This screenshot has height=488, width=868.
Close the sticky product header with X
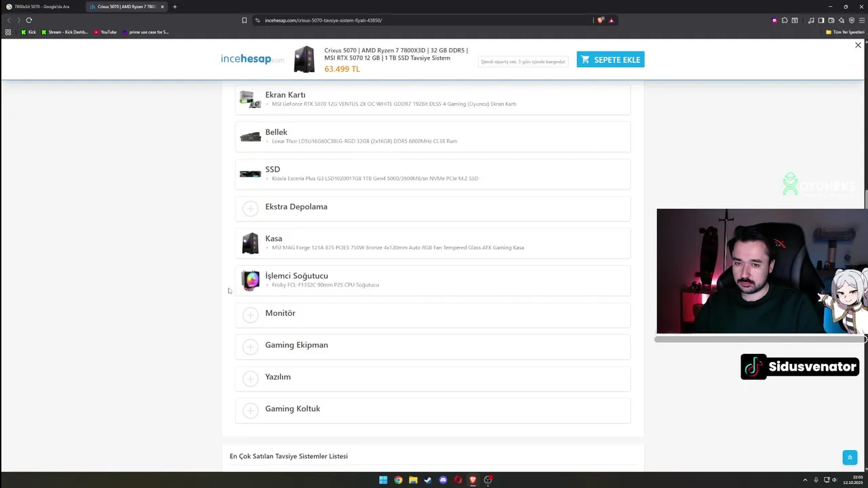coord(858,45)
